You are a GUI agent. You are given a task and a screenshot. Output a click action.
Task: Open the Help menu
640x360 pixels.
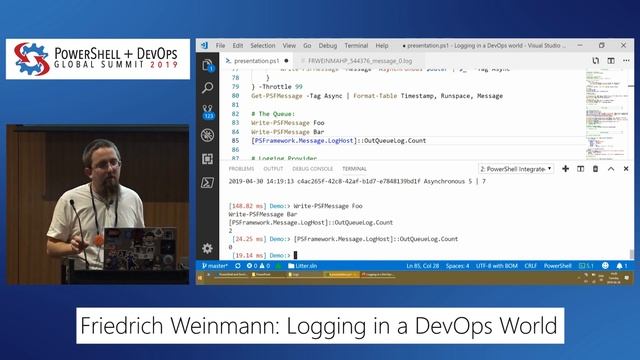[382, 46]
